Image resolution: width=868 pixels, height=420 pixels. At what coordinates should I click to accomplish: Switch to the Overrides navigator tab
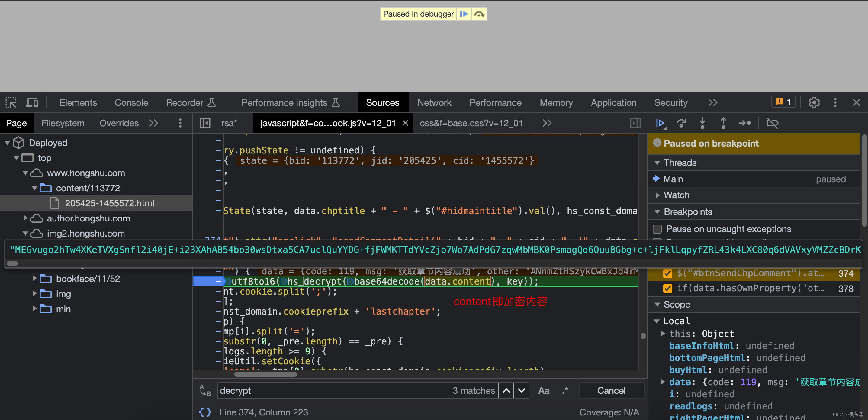click(x=119, y=123)
